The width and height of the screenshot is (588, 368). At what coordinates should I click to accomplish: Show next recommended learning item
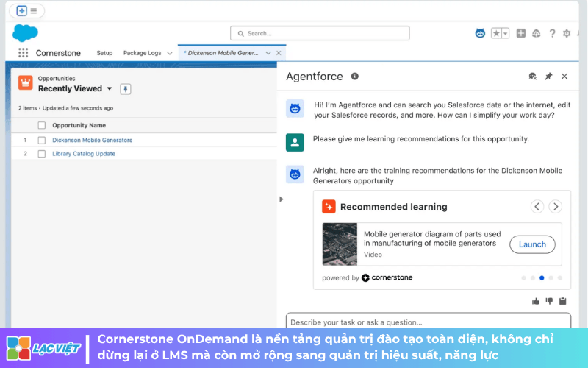click(556, 207)
